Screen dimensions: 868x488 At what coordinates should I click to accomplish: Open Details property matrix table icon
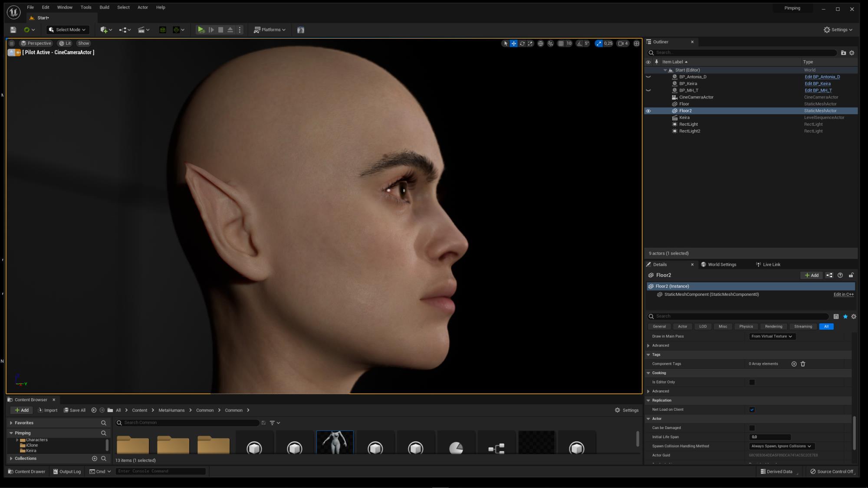836,317
